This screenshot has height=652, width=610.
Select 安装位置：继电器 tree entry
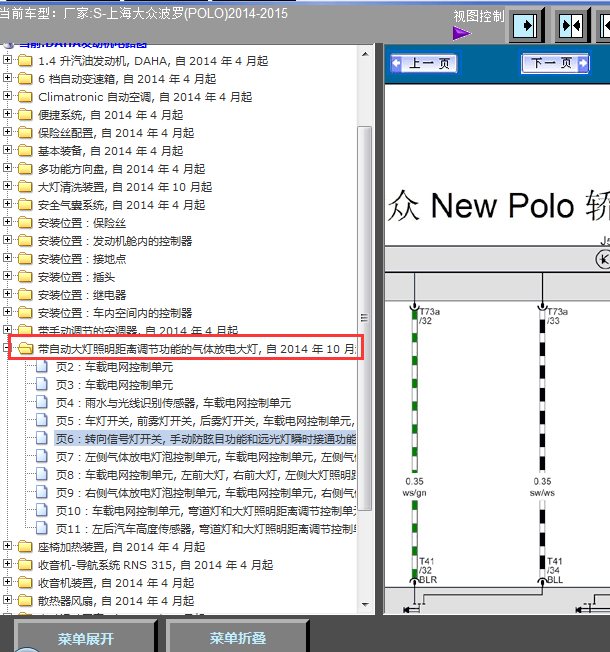tap(82, 295)
